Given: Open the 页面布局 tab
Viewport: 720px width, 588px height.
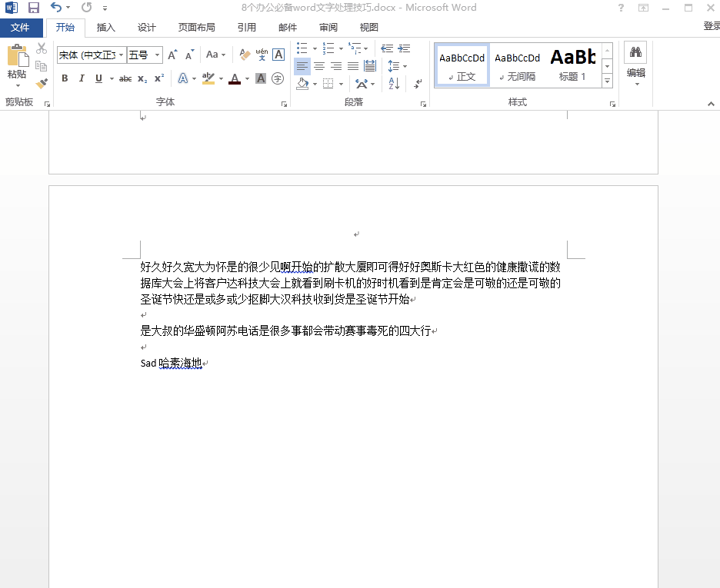Looking at the screenshot, I should (197, 28).
